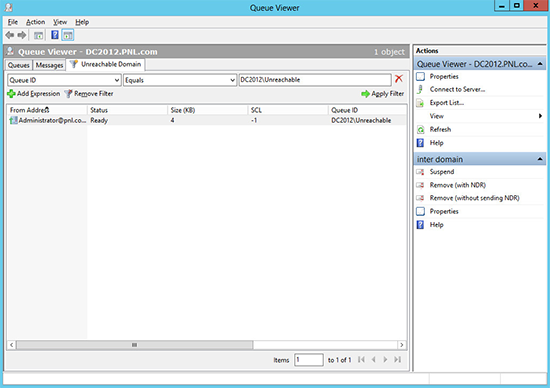Open the Action menu
Screen dimensions: 550x388
[x=35, y=22]
